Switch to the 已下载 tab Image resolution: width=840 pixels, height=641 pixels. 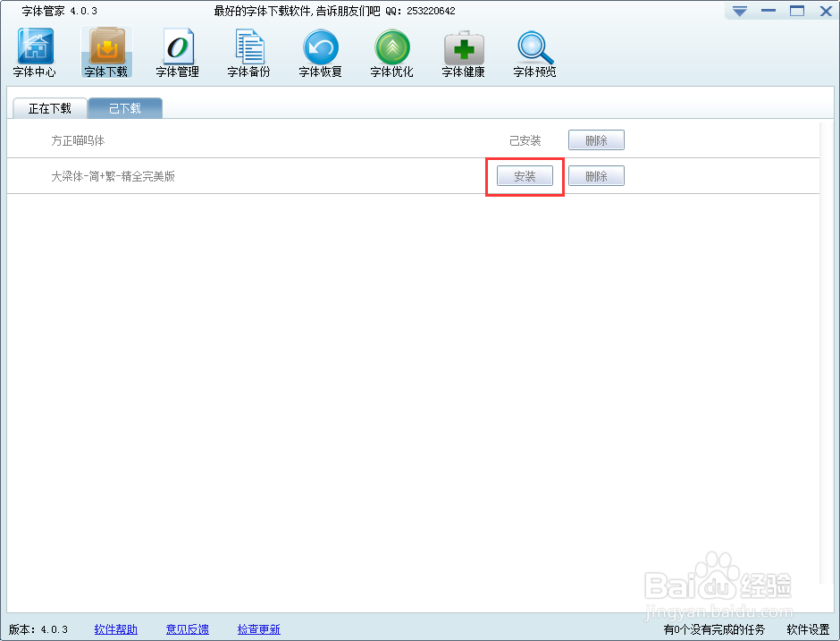tap(125, 108)
